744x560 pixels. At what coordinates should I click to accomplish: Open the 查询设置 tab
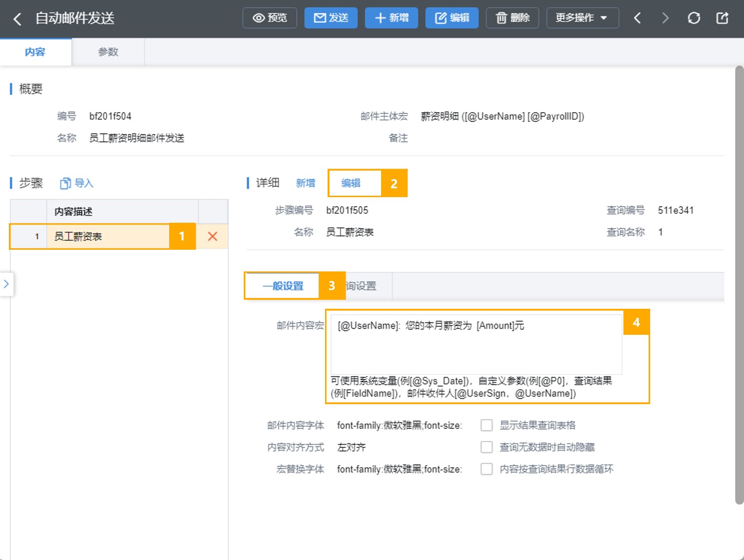(x=360, y=286)
